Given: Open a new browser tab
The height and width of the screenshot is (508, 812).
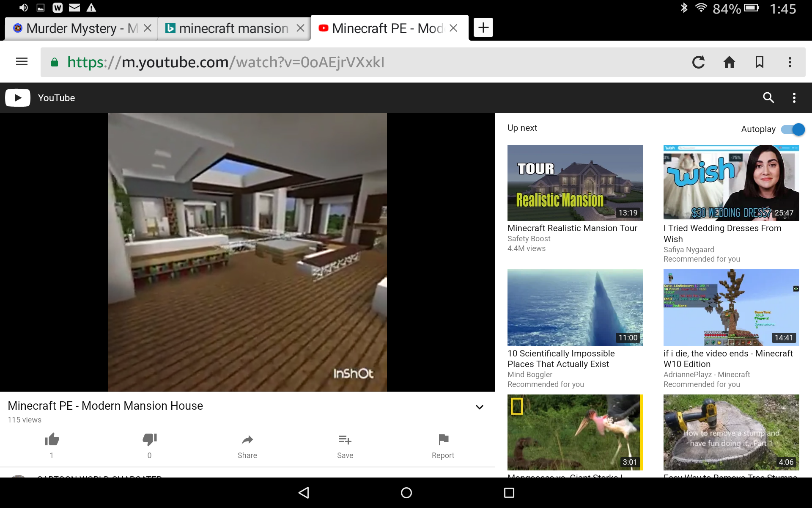Looking at the screenshot, I should tap(483, 28).
